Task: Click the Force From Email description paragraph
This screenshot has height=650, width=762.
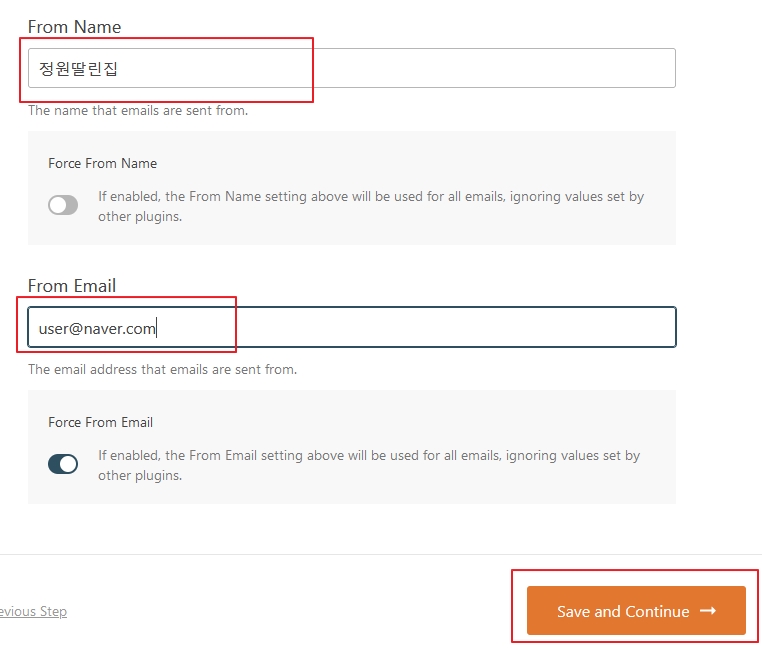Action: (369, 465)
